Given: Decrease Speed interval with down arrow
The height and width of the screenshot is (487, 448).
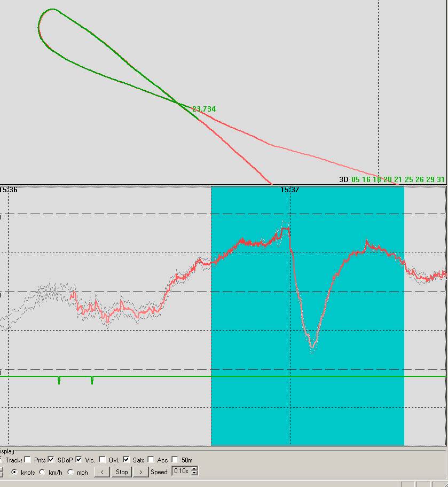Looking at the screenshot, I should [x=194, y=474].
